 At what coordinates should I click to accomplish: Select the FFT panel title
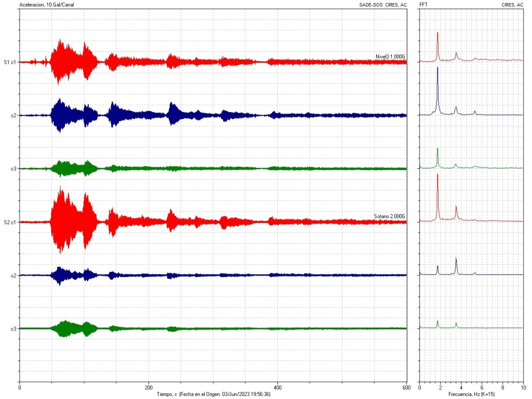click(x=423, y=5)
